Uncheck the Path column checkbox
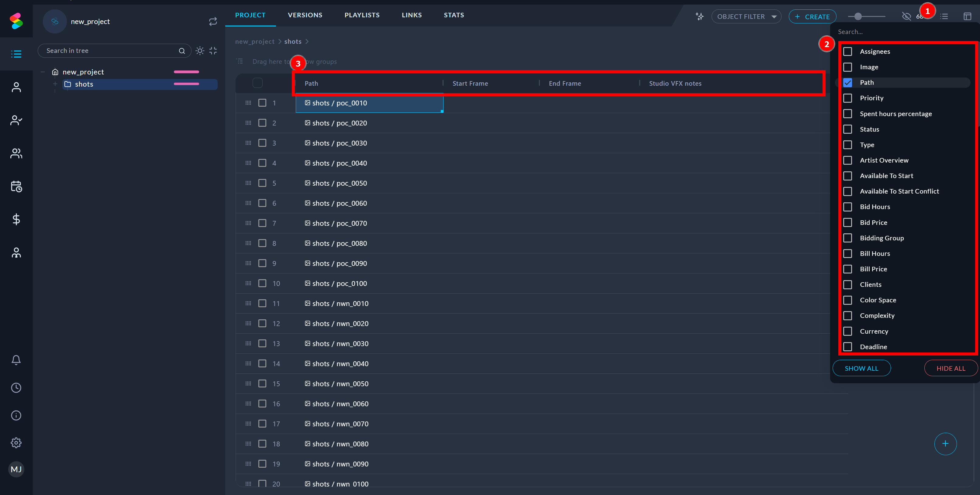Viewport: 980px width, 495px height. point(847,83)
